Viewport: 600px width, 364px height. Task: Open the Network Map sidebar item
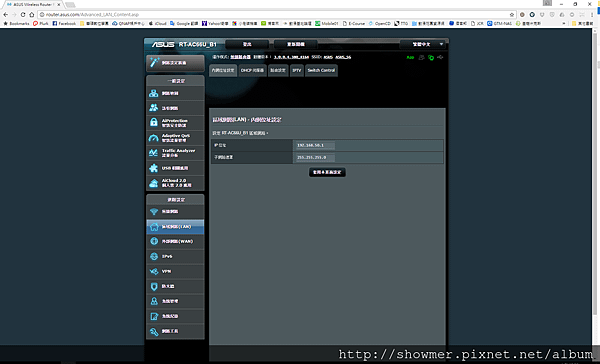coord(175,93)
